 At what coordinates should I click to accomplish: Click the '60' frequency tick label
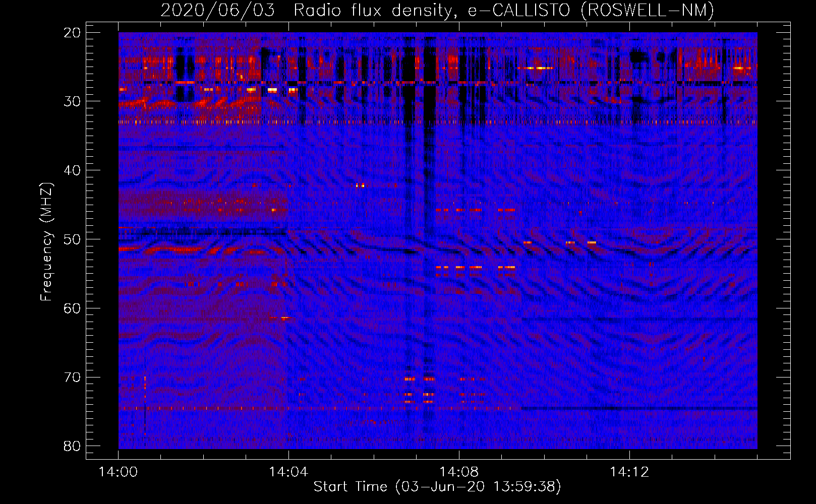73,308
